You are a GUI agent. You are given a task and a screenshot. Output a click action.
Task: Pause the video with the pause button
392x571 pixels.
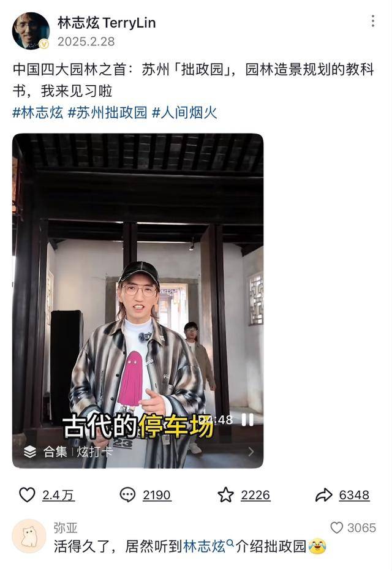[248, 420]
